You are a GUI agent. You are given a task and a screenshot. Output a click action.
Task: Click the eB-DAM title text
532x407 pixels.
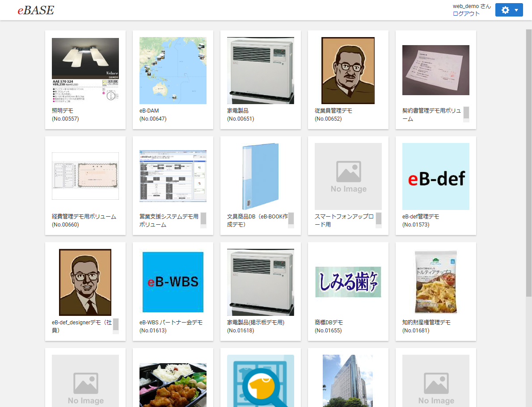tap(149, 110)
